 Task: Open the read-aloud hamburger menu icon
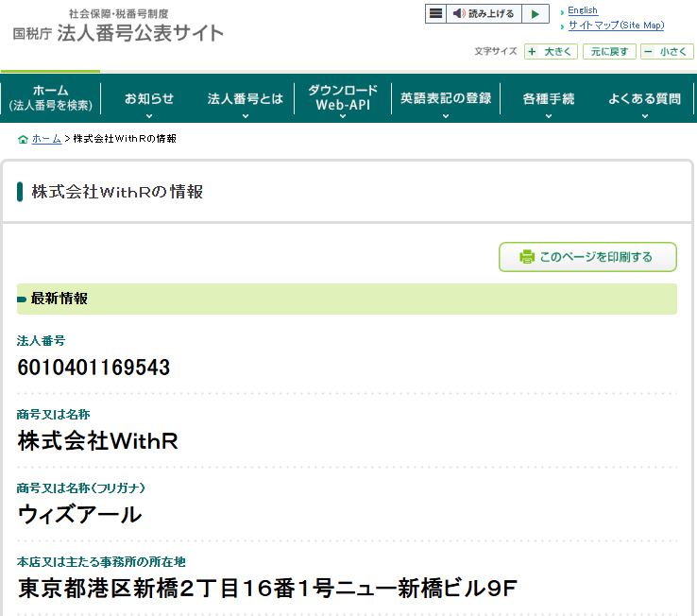(x=435, y=13)
